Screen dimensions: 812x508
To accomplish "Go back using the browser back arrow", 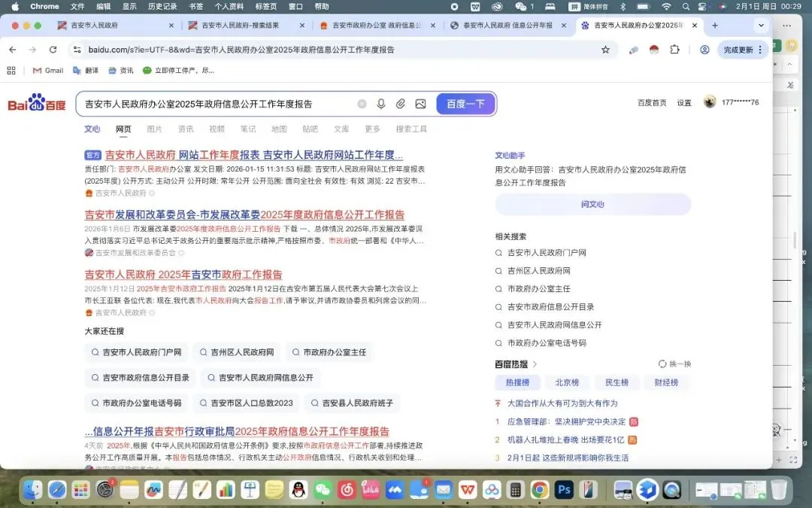I will coord(13,50).
